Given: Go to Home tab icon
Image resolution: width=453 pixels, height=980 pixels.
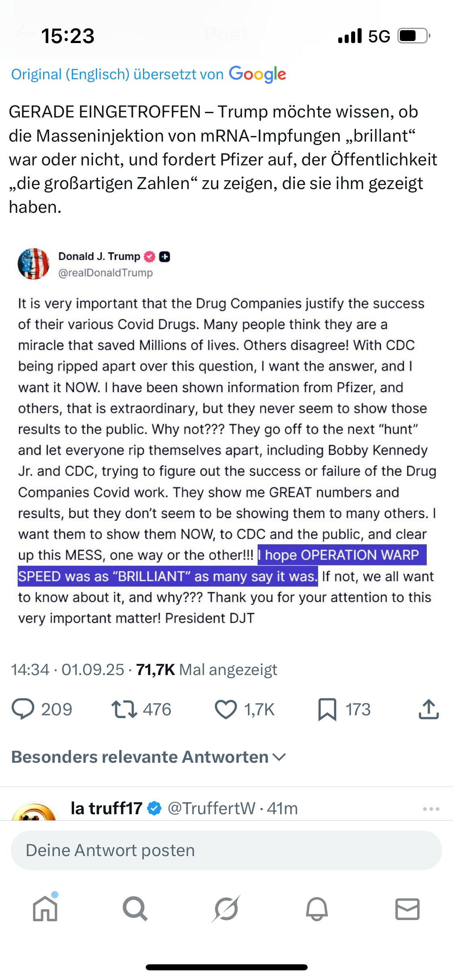Looking at the screenshot, I should pyautogui.click(x=45, y=908).
